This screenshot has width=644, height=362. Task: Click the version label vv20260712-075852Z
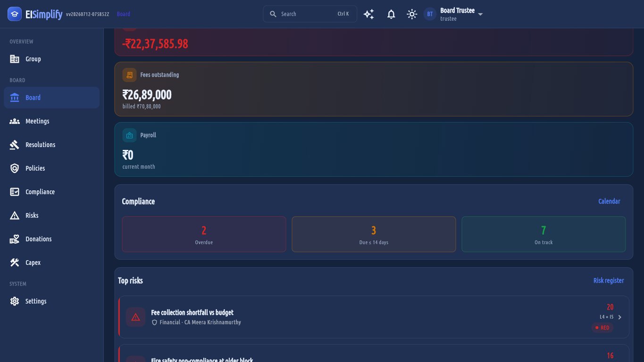(x=88, y=14)
